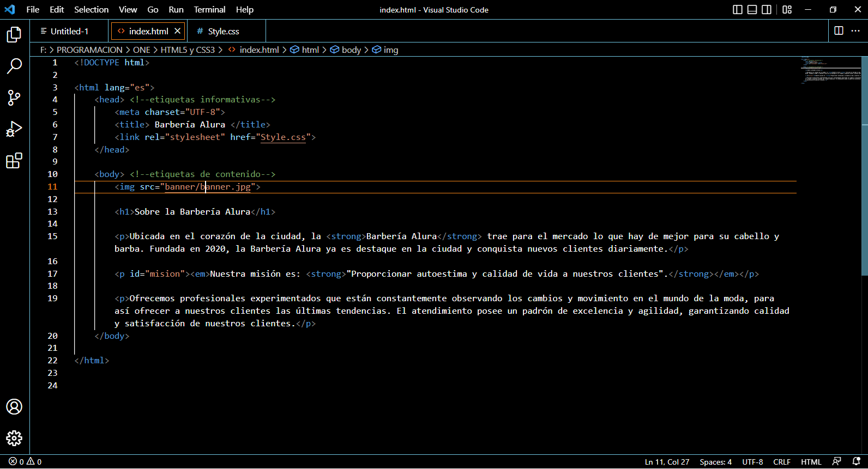
Task: Expand the HTML5 y CSS3 breadcrumb
Action: [x=188, y=50]
